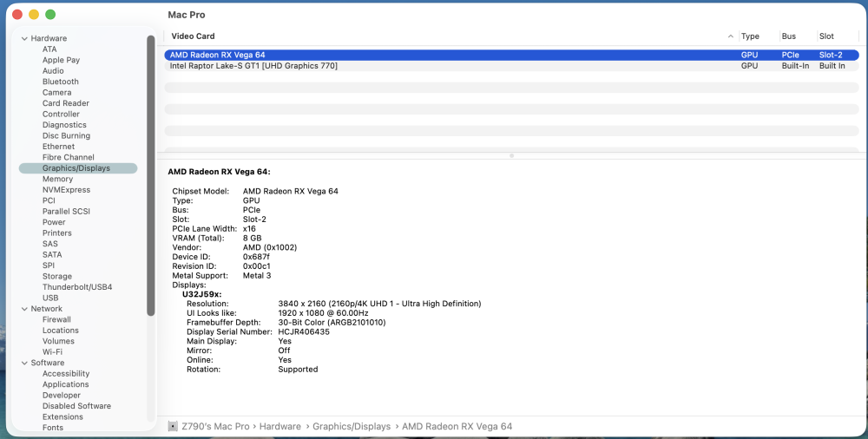
Task: Select USB in the sidebar
Action: [x=49, y=298]
